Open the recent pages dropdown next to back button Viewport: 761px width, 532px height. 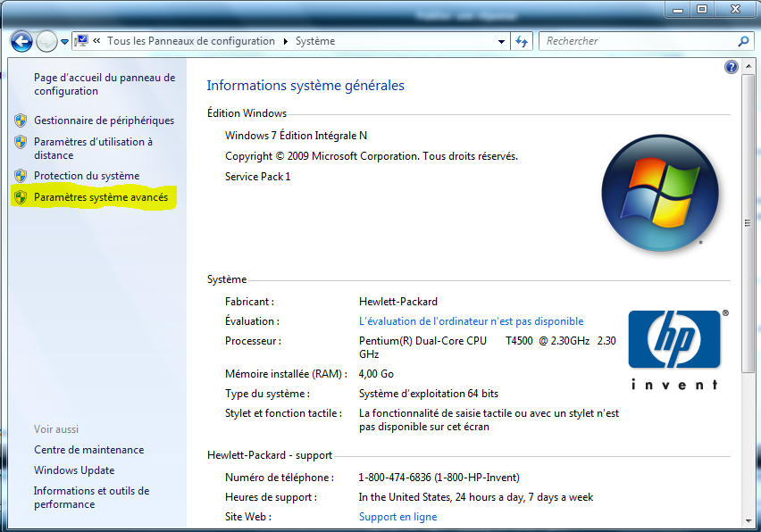pyautogui.click(x=63, y=41)
